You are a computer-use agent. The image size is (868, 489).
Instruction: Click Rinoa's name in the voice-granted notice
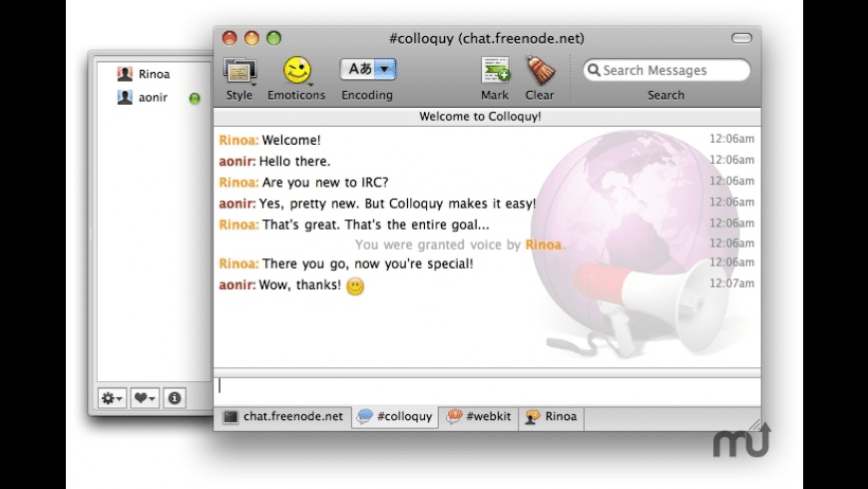pyautogui.click(x=543, y=244)
